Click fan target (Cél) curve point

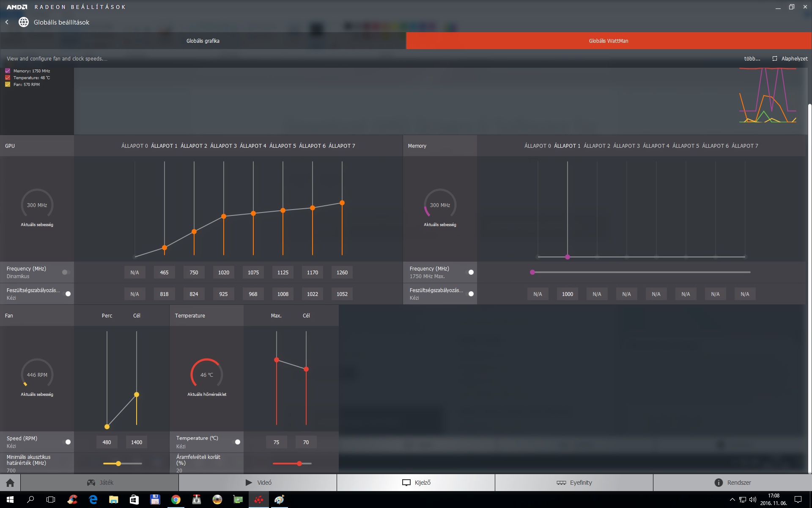pyautogui.click(x=137, y=395)
